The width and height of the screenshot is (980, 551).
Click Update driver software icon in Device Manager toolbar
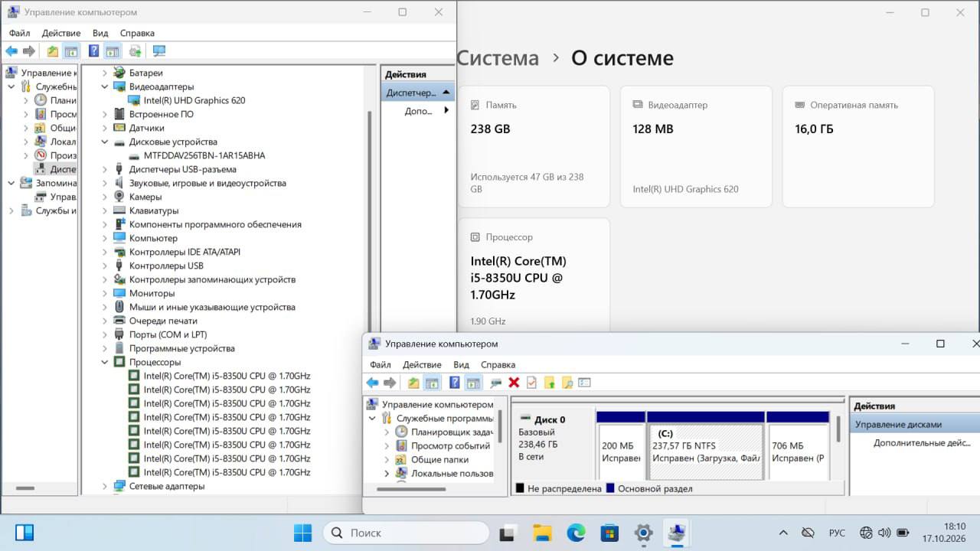pos(135,51)
